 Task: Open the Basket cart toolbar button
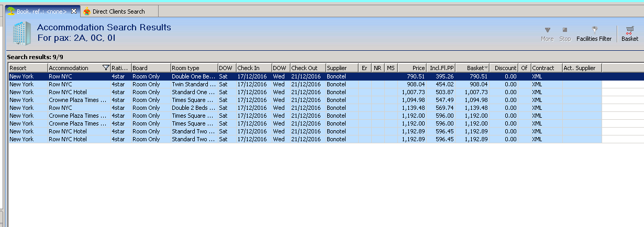629,34
